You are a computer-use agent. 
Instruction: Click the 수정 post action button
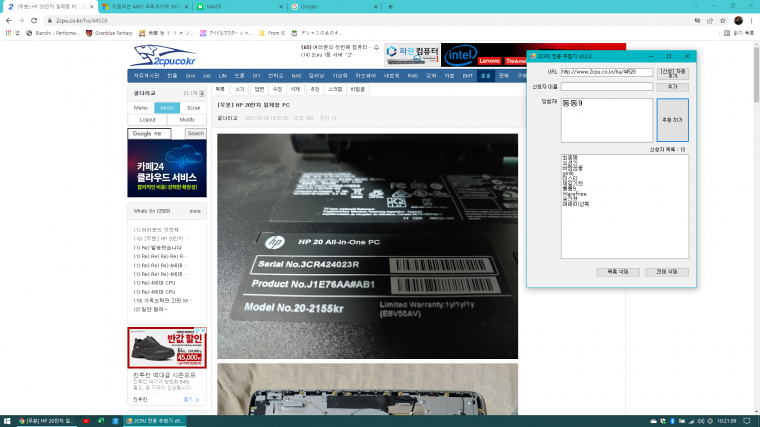277,89
